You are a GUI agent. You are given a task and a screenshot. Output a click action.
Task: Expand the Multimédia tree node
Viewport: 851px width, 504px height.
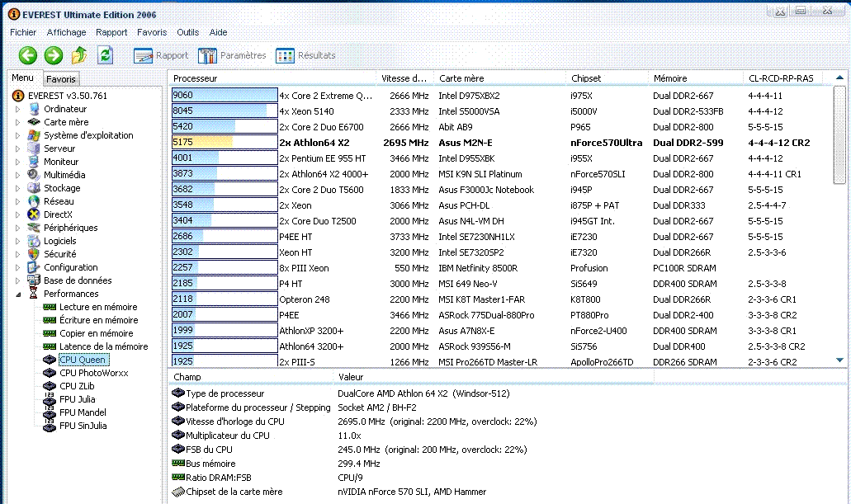click(x=18, y=175)
